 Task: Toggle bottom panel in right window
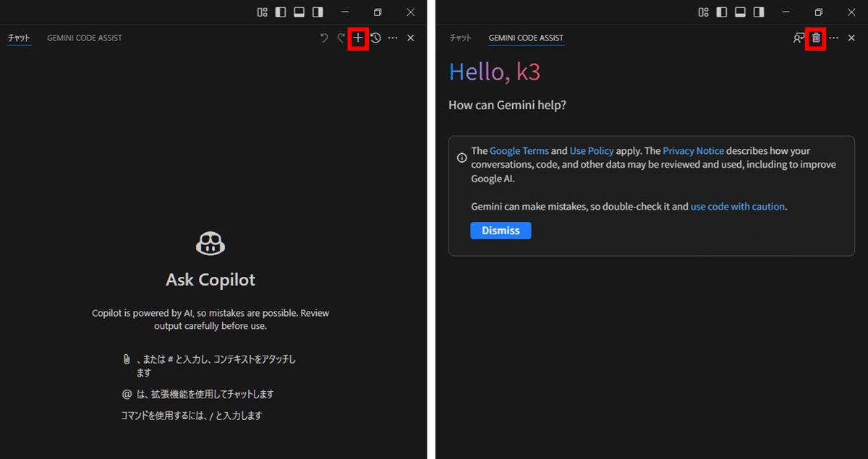740,12
